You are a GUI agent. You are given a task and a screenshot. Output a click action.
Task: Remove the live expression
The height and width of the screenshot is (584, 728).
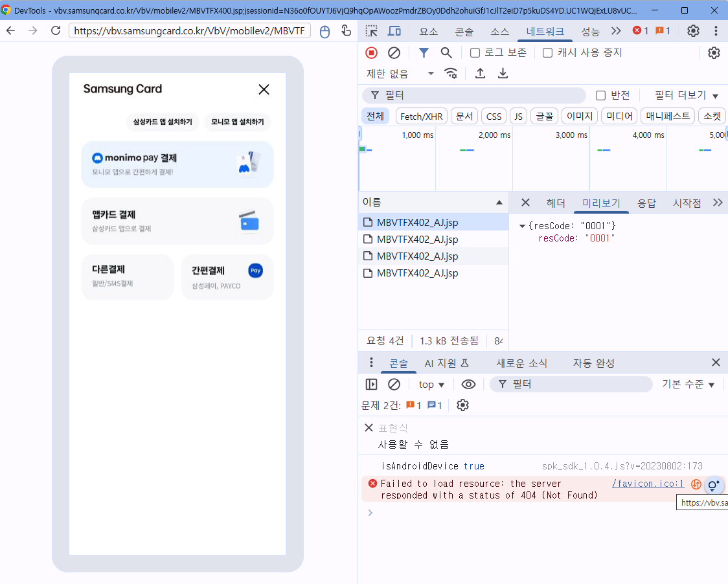pyautogui.click(x=369, y=427)
